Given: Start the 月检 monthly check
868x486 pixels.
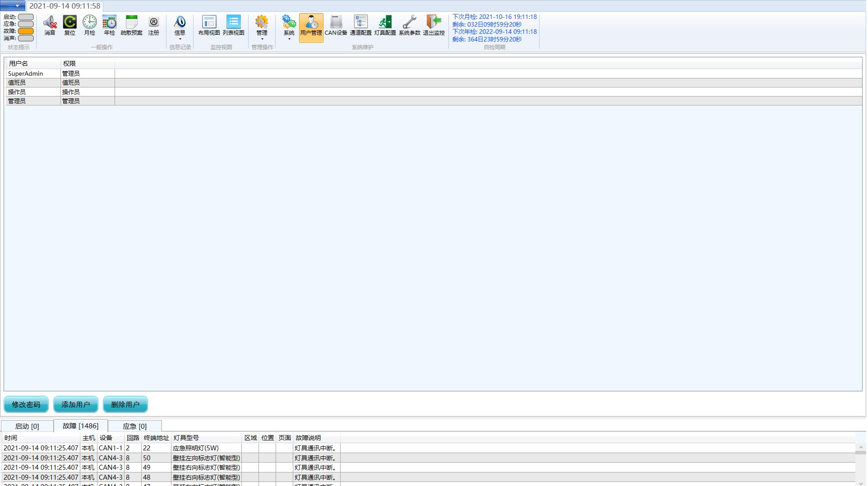Looking at the screenshot, I should [x=89, y=25].
